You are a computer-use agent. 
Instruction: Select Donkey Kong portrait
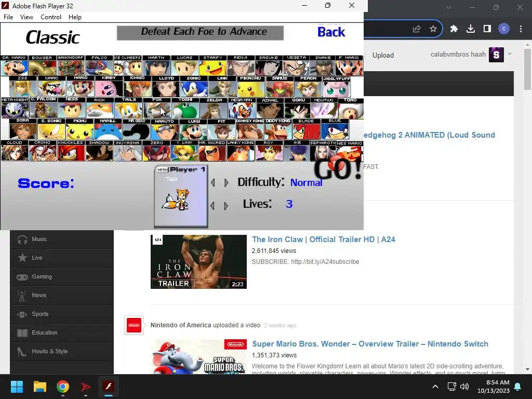coord(250,129)
